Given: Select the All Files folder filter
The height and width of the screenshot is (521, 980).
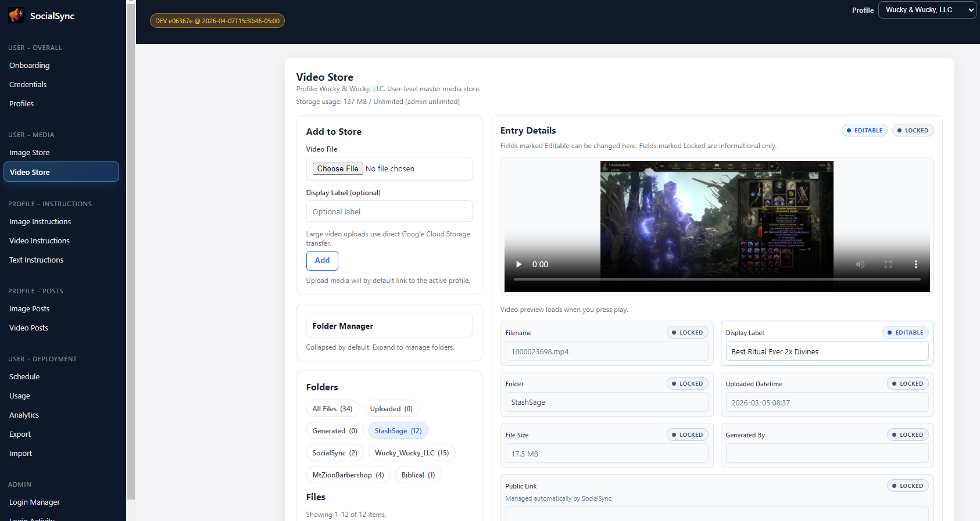Looking at the screenshot, I should click(x=332, y=409).
